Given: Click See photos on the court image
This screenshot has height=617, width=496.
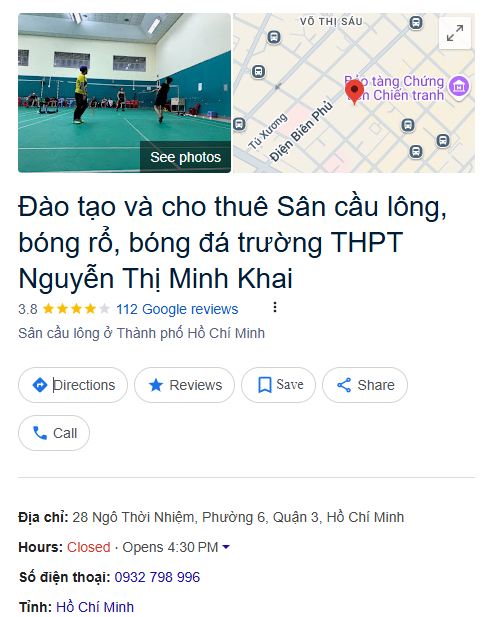Looking at the screenshot, I should (x=185, y=157).
